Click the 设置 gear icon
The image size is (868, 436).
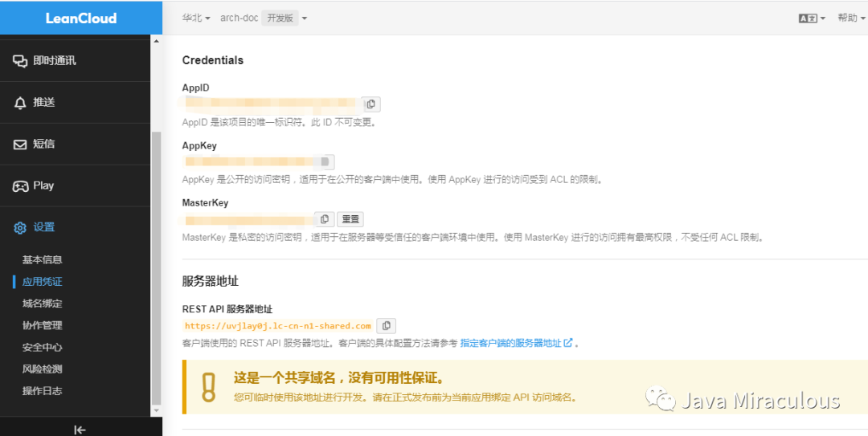click(x=20, y=227)
